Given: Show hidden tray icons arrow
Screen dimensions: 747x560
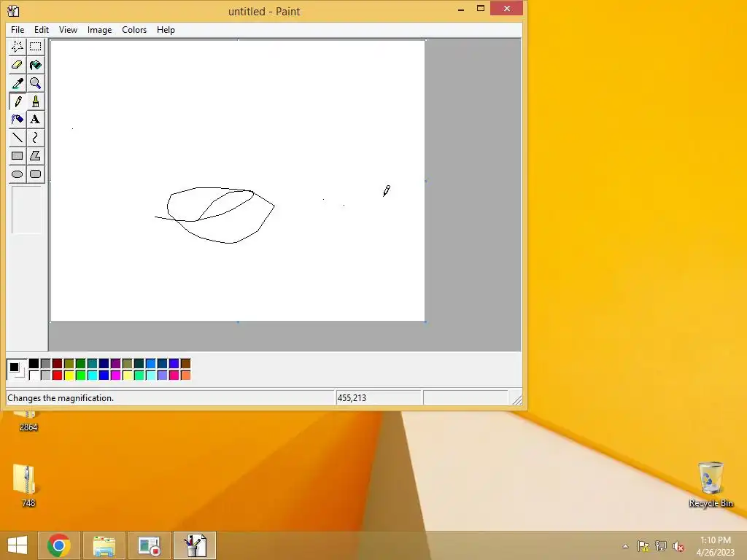Looking at the screenshot, I should pos(625,546).
